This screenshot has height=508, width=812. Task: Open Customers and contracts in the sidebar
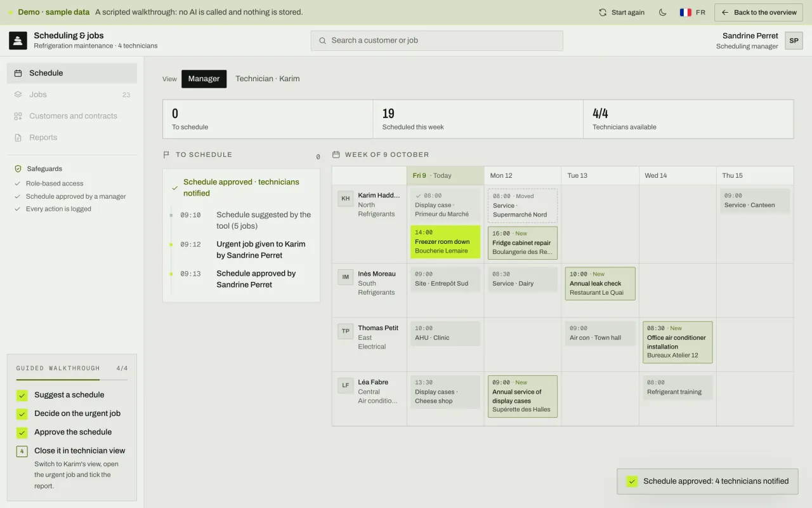72,116
